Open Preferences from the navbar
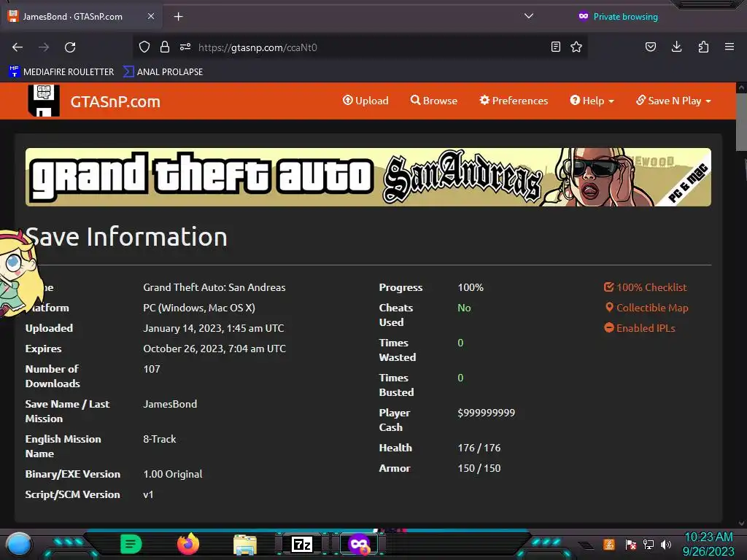 [x=514, y=101]
